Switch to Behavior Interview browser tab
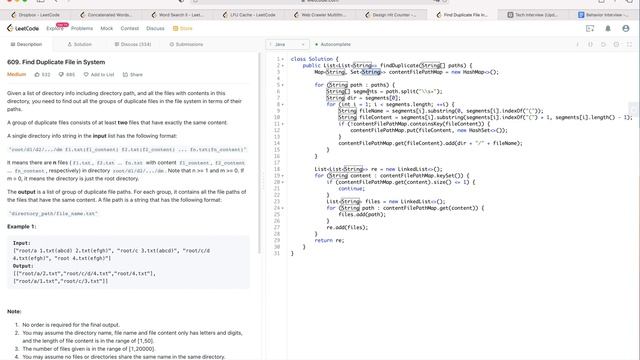 pyautogui.click(x=604, y=15)
